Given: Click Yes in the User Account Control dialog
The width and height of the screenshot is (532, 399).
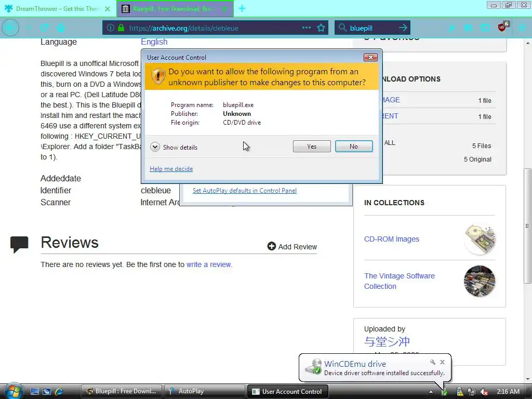Looking at the screenshot, I should tap(312, 146).
